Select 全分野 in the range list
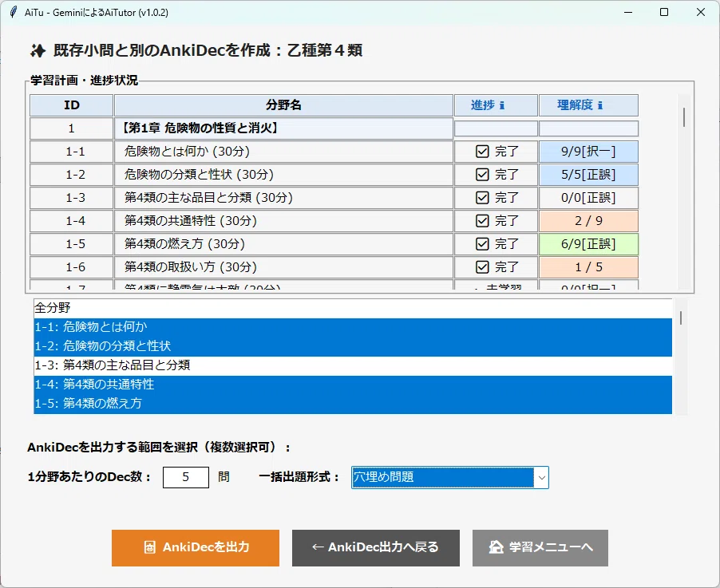Screen dimensions: 720x588 (353, 308)
